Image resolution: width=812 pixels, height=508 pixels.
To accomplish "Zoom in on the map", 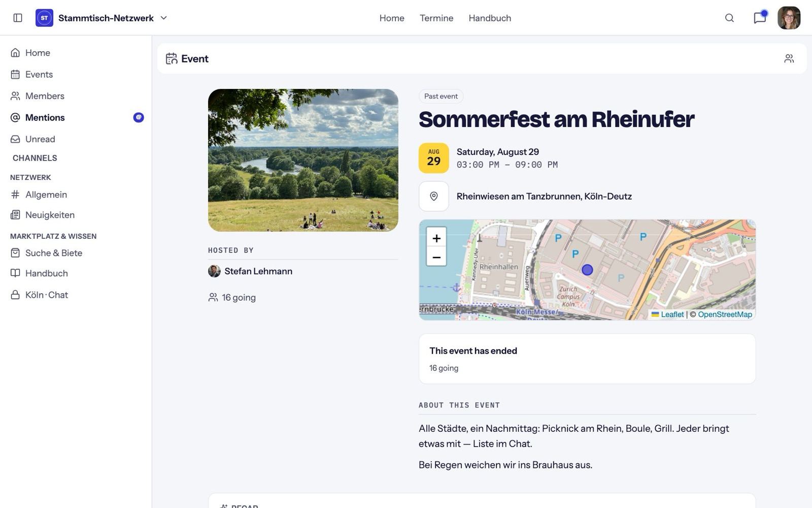I will [436, 238].
